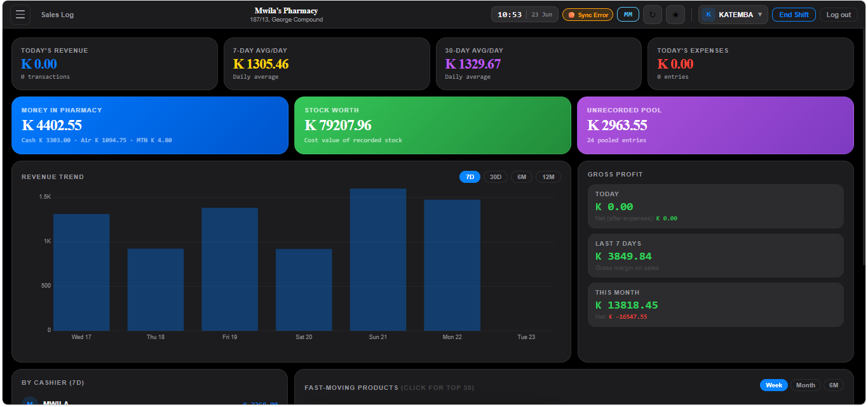Click the 10:53 clock display

(x=510, y=15)
